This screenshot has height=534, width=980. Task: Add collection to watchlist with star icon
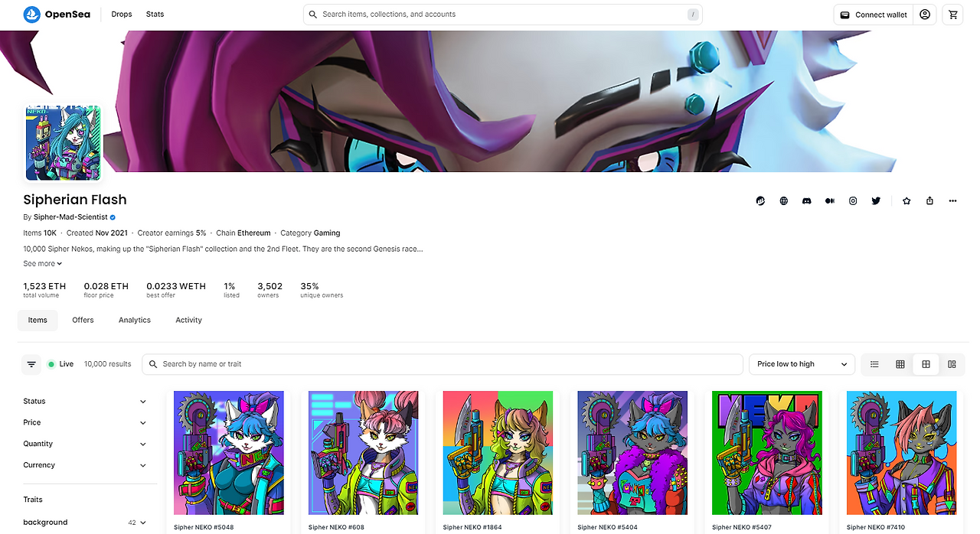click(x=906, y=200)
